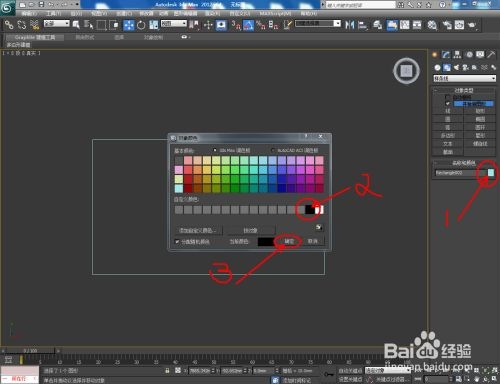Activate the Select and Move tool

tap(128, 25)
